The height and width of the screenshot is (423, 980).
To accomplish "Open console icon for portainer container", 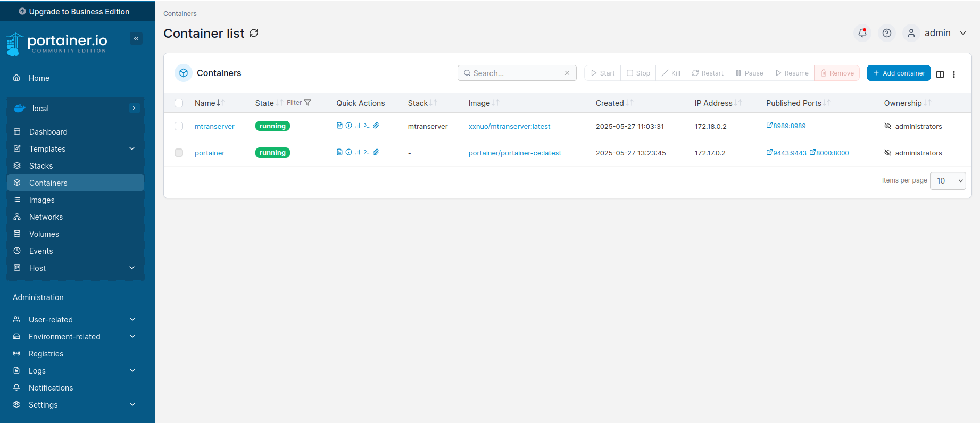I will [367, 152].
